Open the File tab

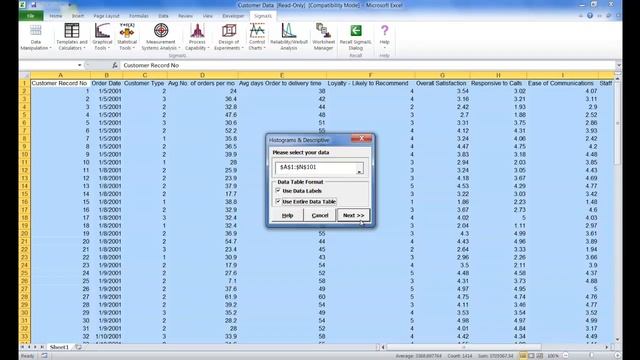(31, 16)
